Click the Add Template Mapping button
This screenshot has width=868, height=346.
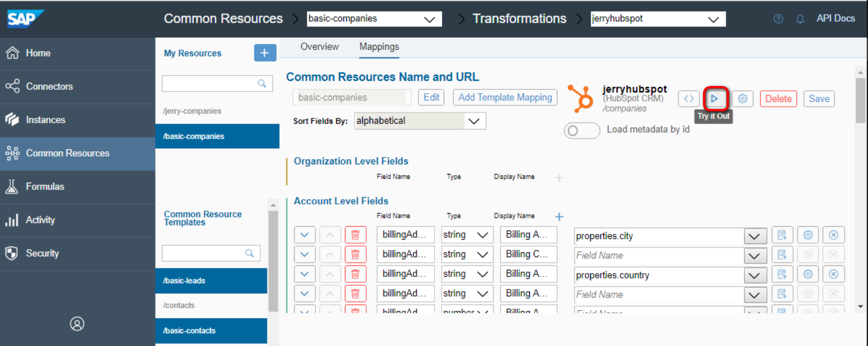(505, 98)
